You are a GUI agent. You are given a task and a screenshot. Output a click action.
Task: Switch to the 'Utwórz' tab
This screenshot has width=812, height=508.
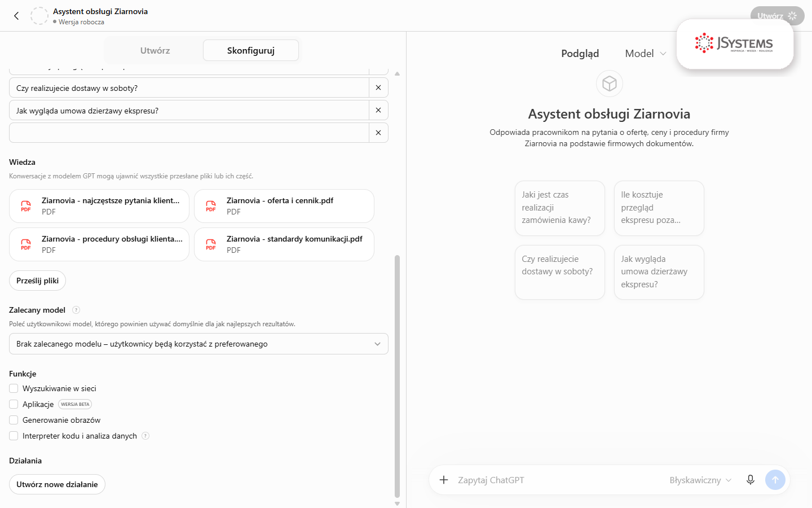(x=155, y=50)
